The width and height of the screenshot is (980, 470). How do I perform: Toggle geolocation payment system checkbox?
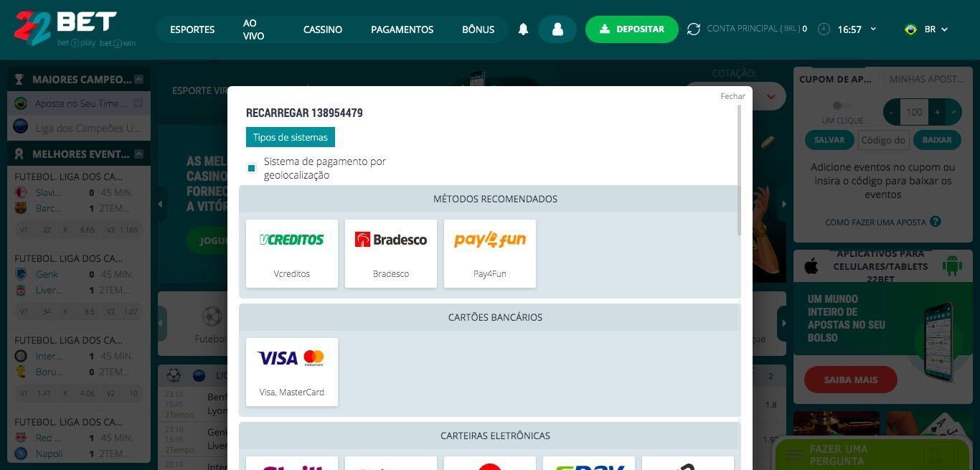[x=251, y=168]
